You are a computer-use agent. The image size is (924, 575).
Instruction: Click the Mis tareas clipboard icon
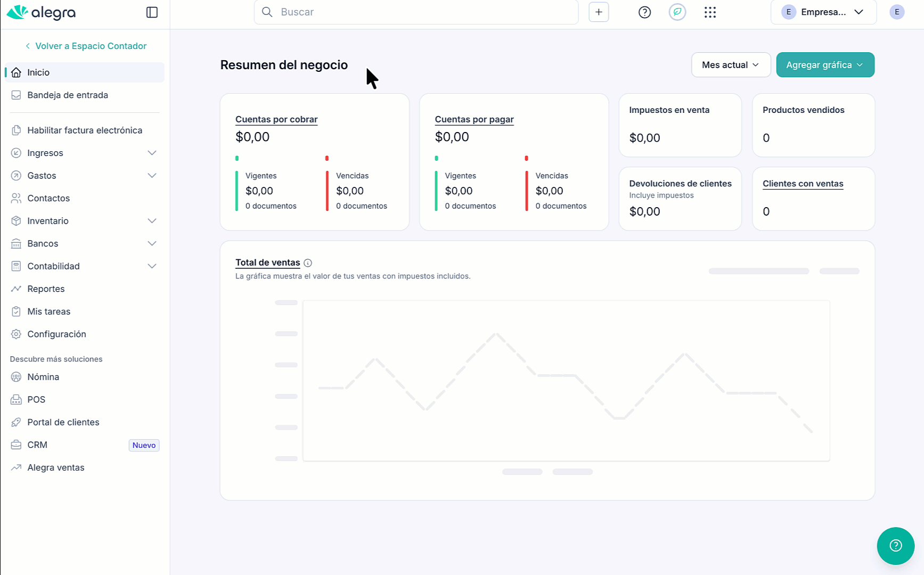click(17, 311)
